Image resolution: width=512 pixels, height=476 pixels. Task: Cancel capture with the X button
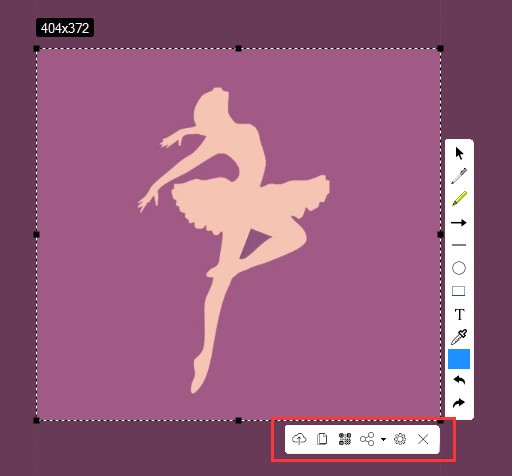click(423, 439)
